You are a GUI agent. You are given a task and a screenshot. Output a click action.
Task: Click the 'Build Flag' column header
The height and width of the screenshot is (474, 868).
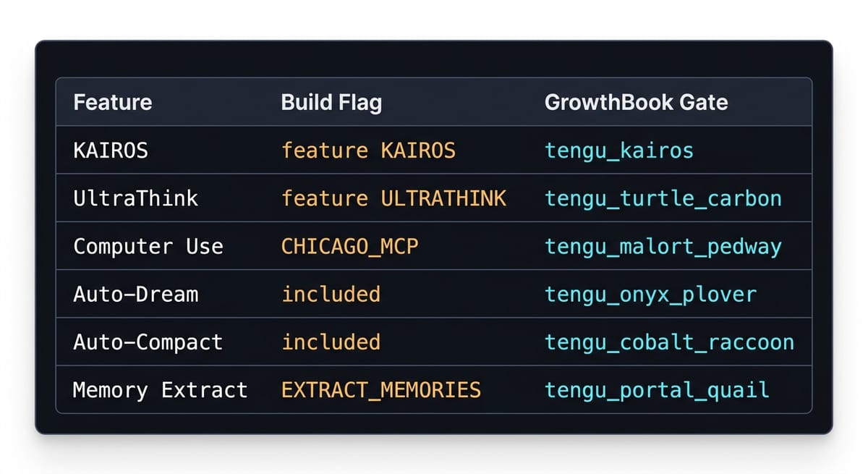tap(331, 102)
